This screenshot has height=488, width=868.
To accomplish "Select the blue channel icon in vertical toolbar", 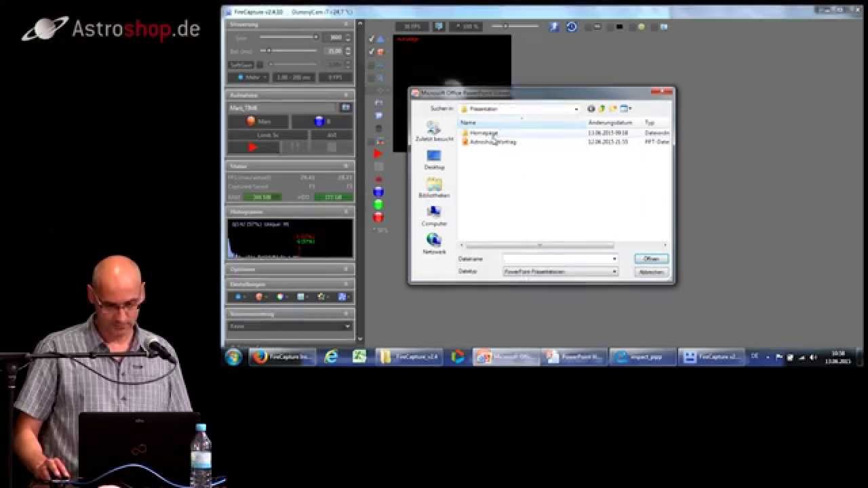I will click(x=378, y=192).
